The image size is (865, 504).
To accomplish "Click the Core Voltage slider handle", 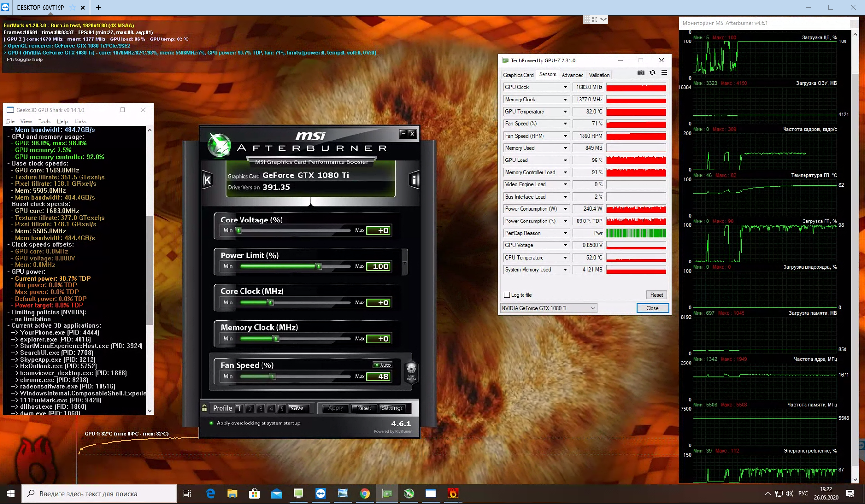I will click(239, 230).
